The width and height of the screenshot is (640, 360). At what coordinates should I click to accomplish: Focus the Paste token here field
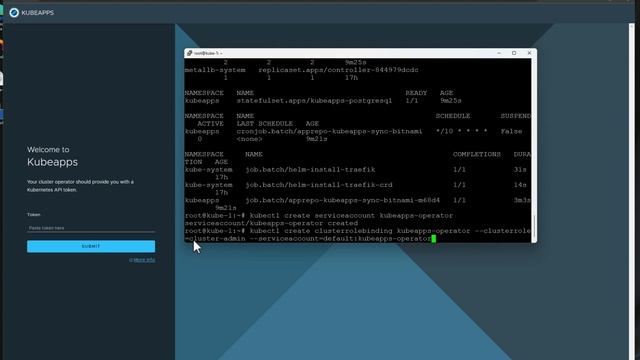(x=91, y=228)
